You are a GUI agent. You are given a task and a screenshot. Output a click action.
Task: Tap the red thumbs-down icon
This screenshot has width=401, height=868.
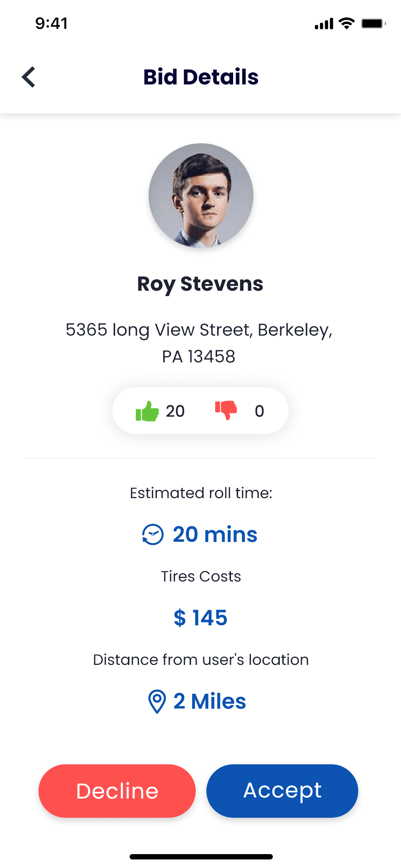226,410
